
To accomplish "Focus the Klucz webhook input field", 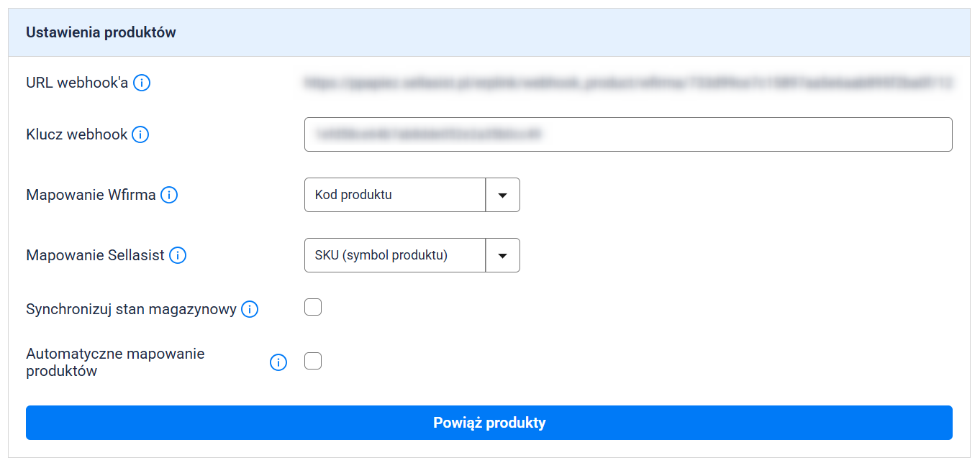I will pos(628,134).
